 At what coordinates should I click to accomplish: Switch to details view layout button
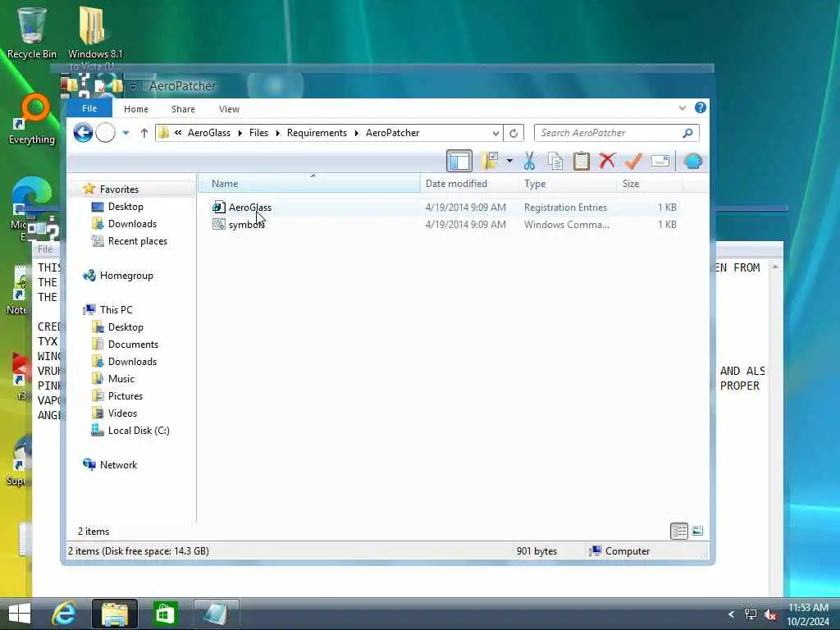[679, 531]
